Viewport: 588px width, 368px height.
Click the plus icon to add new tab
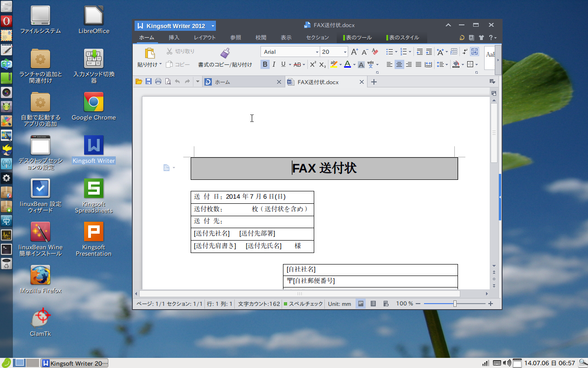[374, 82]
